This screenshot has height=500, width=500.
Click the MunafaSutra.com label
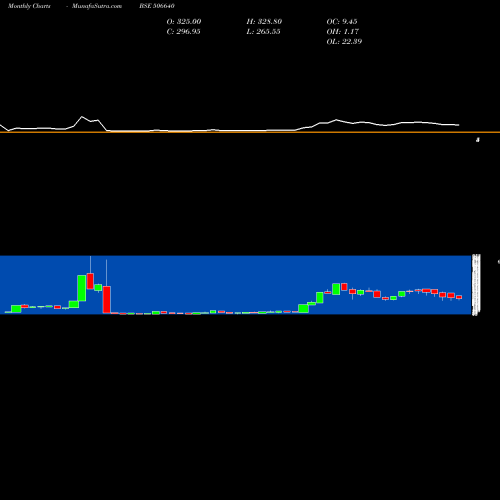click(97, 6)
